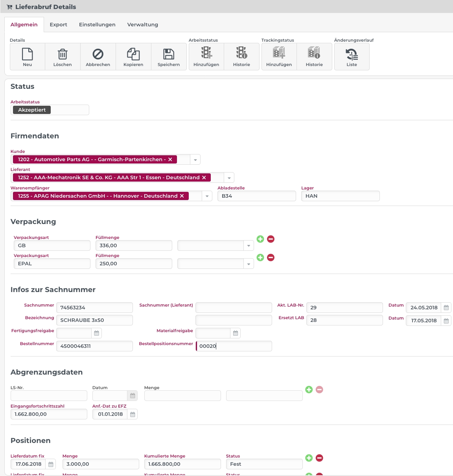
Task: Add Arbeitsstatus via Hinzufügen icon
Action: click(206, 53)
